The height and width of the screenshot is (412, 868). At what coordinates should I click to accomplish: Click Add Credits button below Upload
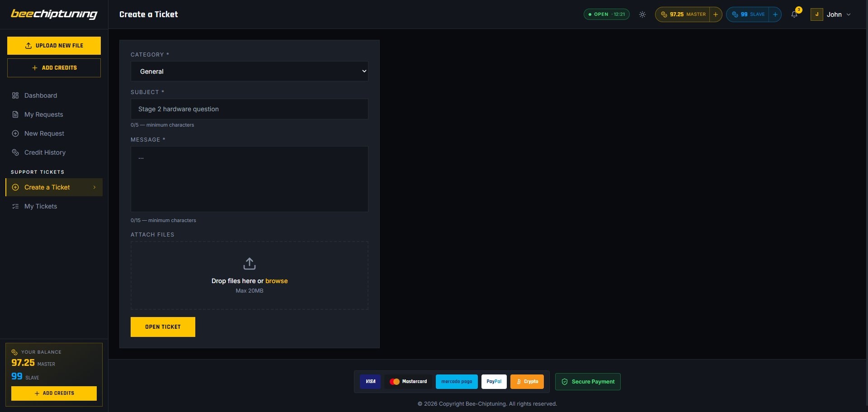tap(54, 68)
